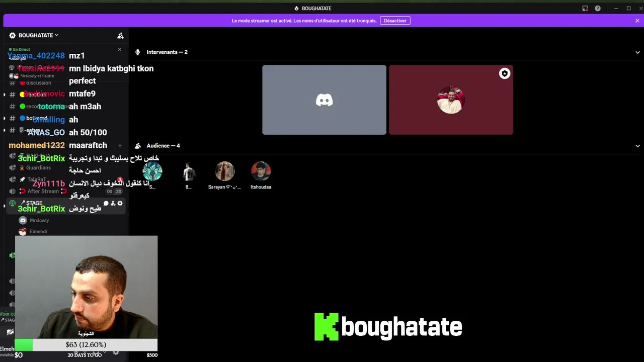Image resolution: width=644 pixels, height=362 pixels.
Task: Click the STAGE green broadcast icon
Action: tap(12, 203)
